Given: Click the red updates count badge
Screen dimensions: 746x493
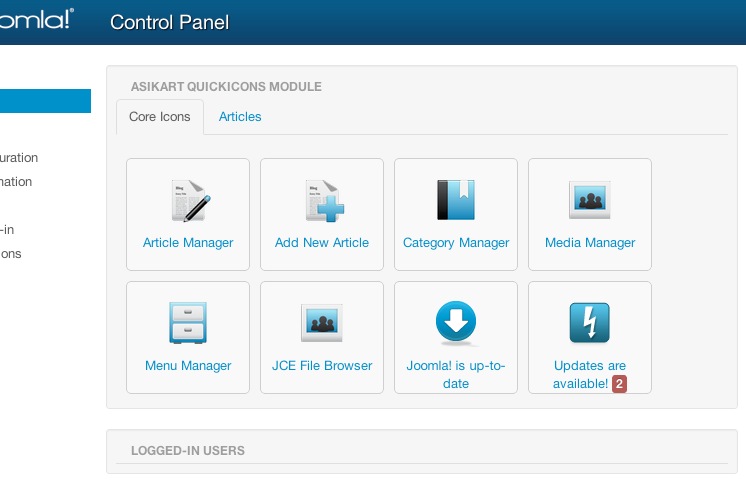Looking at the screenshot, I should pos(620,384).
